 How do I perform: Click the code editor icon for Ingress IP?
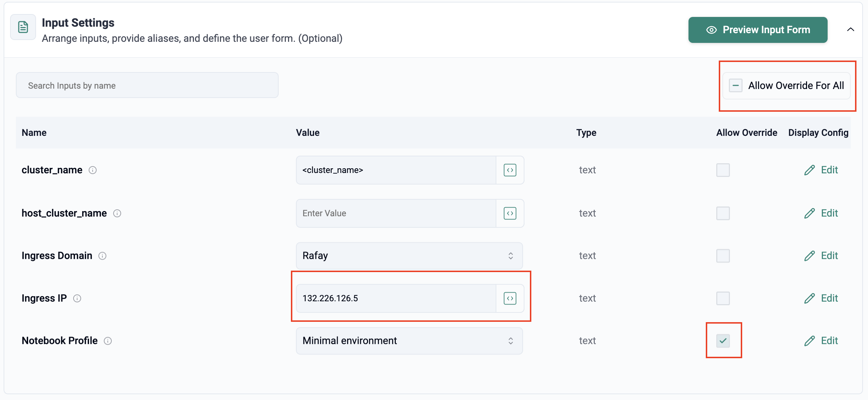[509, 298]
